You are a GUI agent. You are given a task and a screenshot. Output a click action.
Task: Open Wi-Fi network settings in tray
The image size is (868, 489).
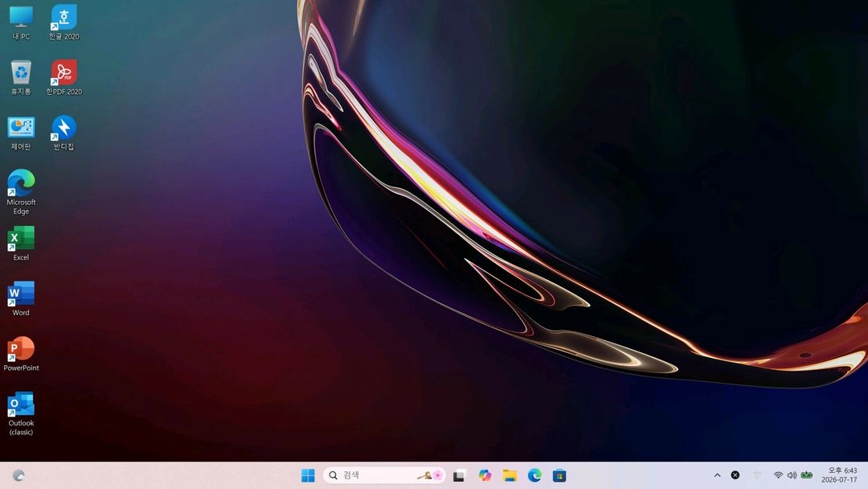[x=778, y=475]
